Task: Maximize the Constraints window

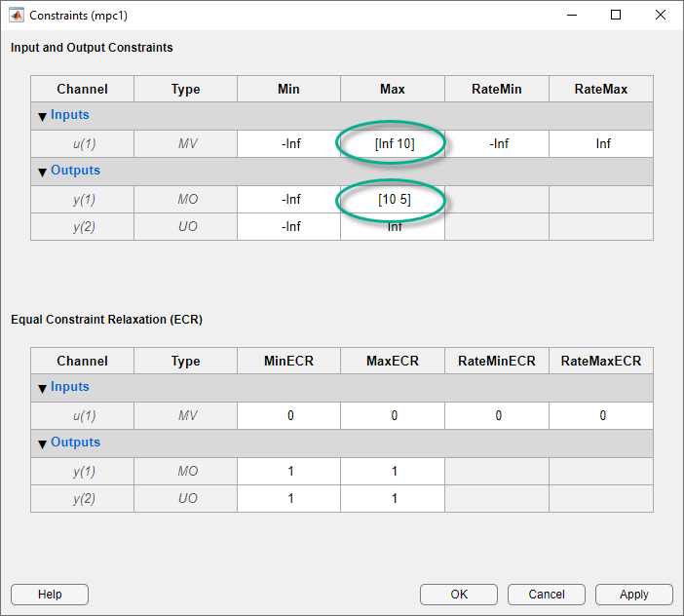Action: 616,15
